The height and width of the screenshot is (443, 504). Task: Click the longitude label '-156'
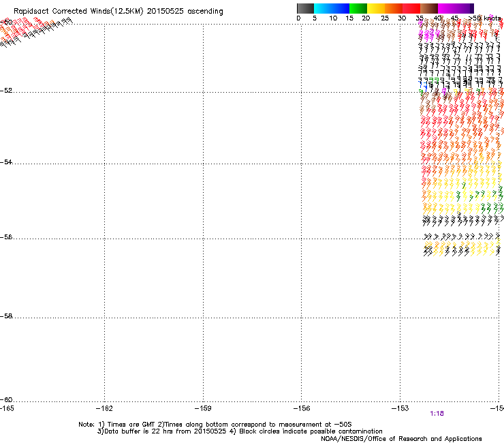tap(302, 408)
